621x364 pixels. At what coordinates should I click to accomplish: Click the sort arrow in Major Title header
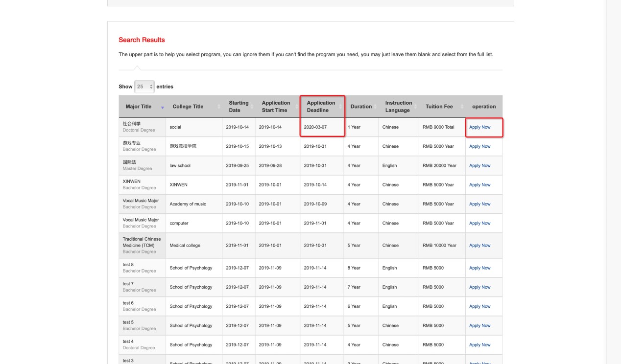(162, 107)
